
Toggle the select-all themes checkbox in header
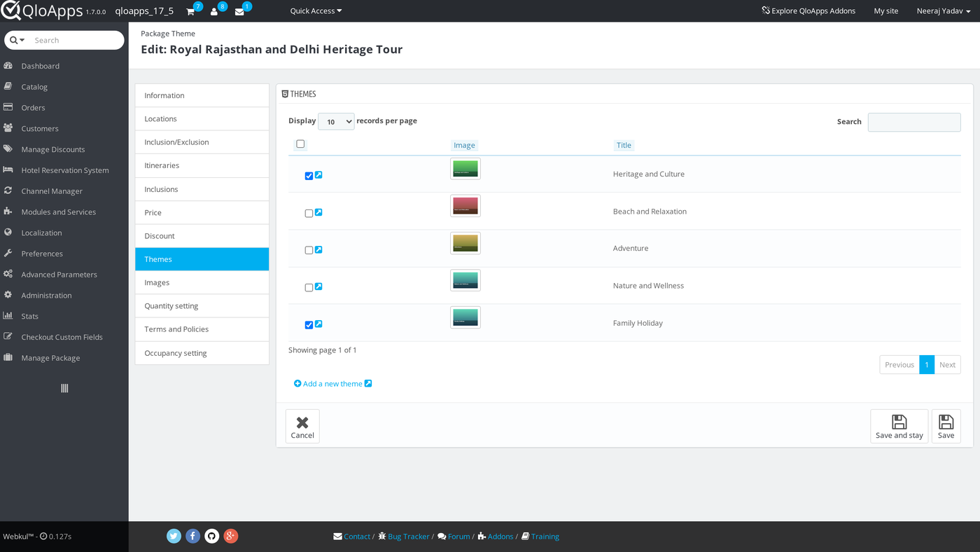tap(300, 144)
